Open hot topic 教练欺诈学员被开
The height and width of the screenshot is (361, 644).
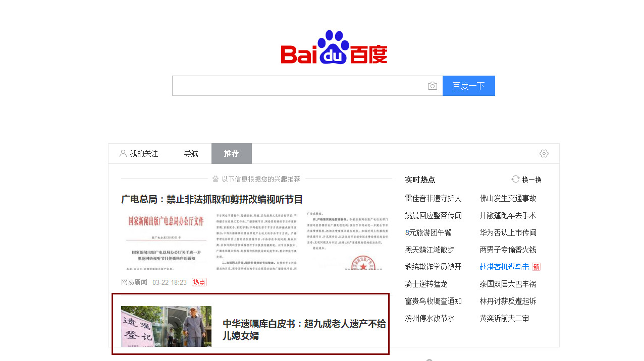pyautogui.click(x=433, y=267)
